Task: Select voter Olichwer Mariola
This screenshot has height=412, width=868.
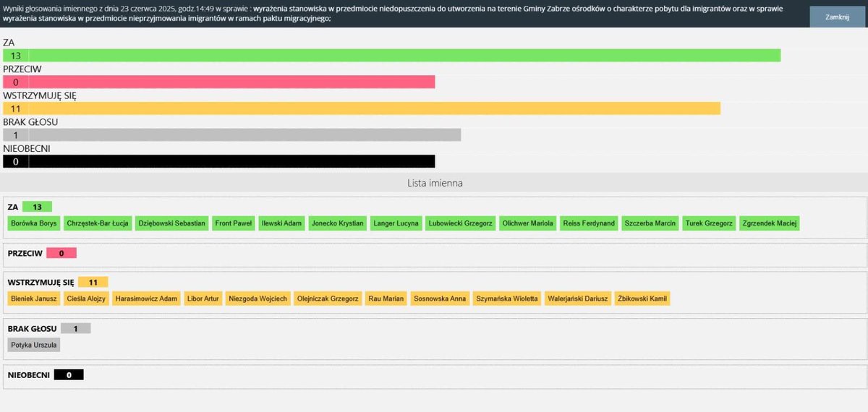Action: 527,223
